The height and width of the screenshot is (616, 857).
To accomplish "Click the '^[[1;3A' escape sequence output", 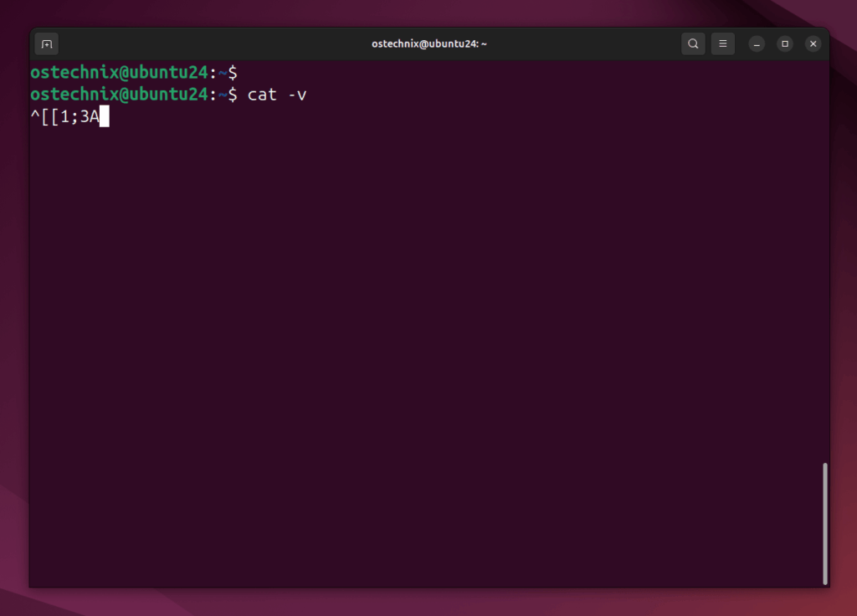I will click(65, 116).
